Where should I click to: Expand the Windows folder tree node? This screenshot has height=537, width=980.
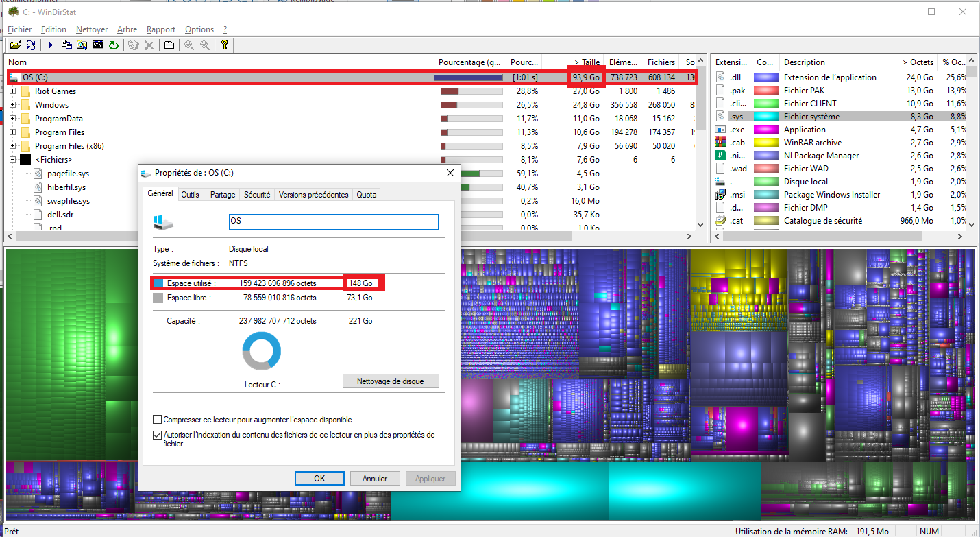coord(12,105)
